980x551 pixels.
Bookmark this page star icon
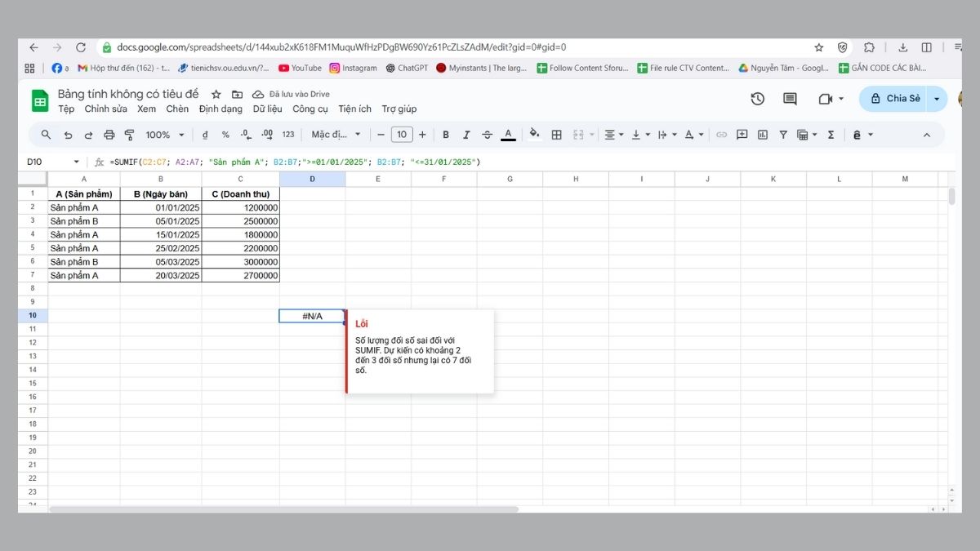pyautogui.click(x=819, y=47)
